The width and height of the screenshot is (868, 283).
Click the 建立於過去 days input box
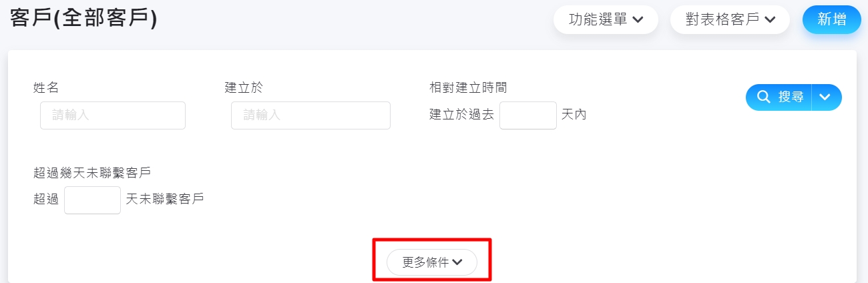tap(527, 115)
